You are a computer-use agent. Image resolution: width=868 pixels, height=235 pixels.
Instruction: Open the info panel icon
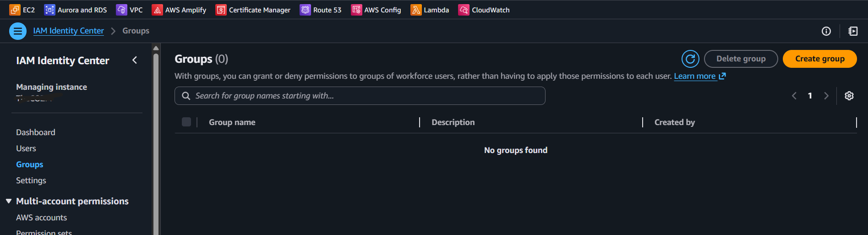[x=826, y=31]
